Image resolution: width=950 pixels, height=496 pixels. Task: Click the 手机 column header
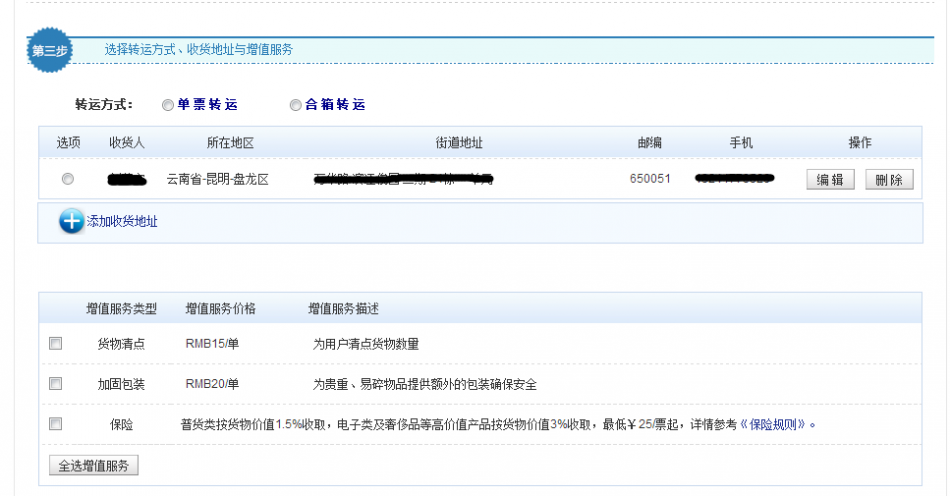[741, 142]
